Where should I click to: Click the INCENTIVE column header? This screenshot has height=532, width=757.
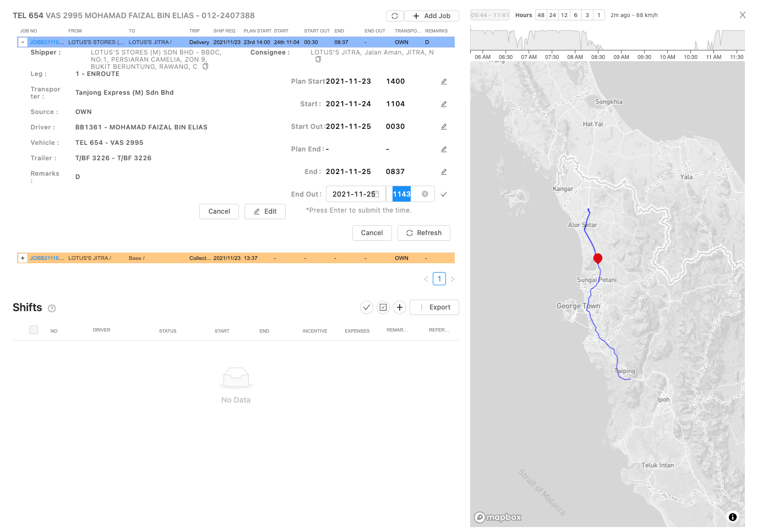pos(315,331)
